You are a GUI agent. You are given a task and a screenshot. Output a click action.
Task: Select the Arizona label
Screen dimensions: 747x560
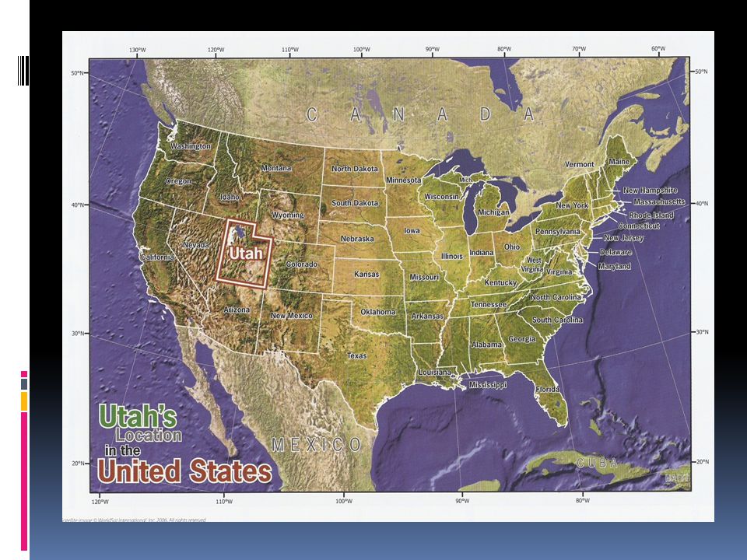237,310
